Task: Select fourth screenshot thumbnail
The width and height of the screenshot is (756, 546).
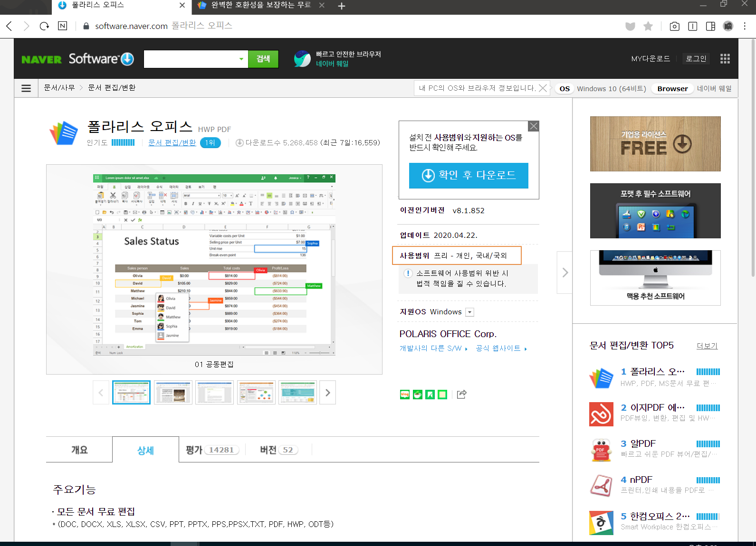Action: [x=256, y=393]
